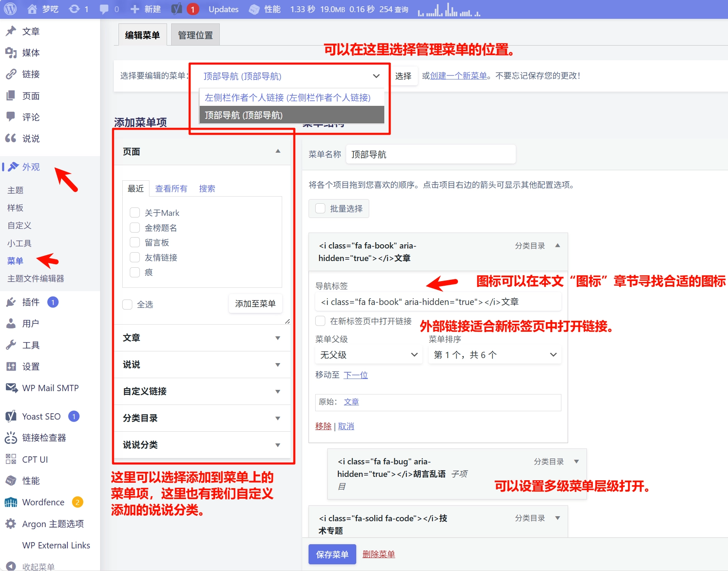Select the 搜索 pages tab
This screenshot has height=571, width=728.
click(207, 189)
